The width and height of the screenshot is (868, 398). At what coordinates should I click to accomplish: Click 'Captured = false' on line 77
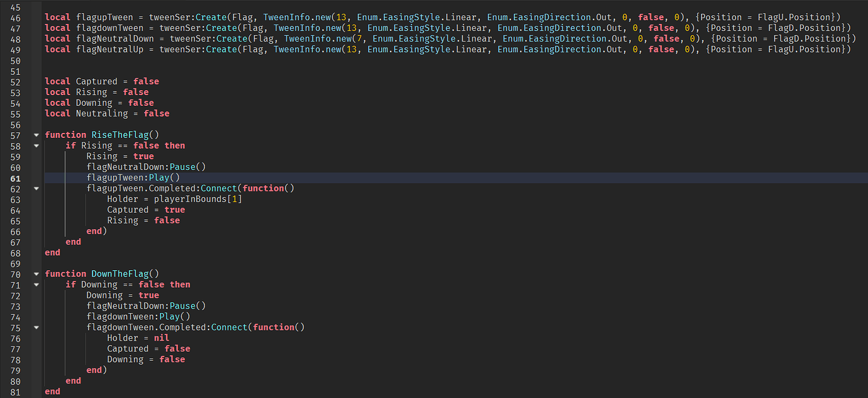148,349
